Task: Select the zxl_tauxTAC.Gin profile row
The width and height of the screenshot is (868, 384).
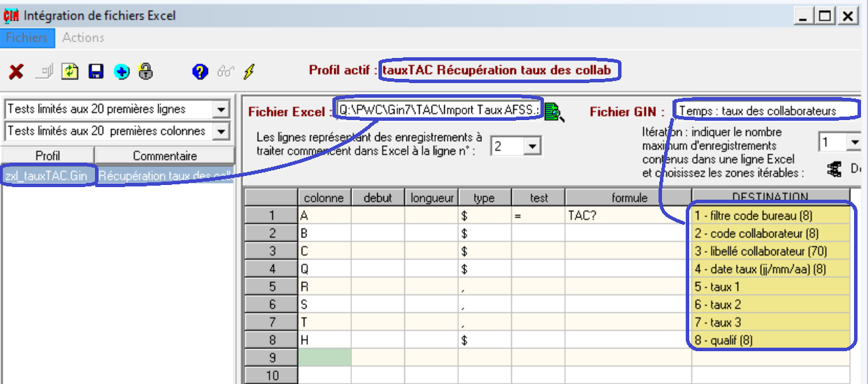Action: [46, 176]
